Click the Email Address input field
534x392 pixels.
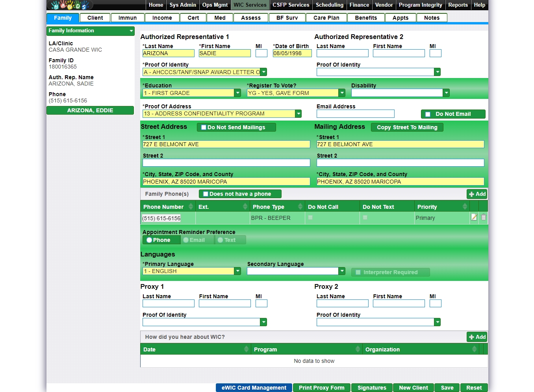pyautogui.click(x=355, y=114)
